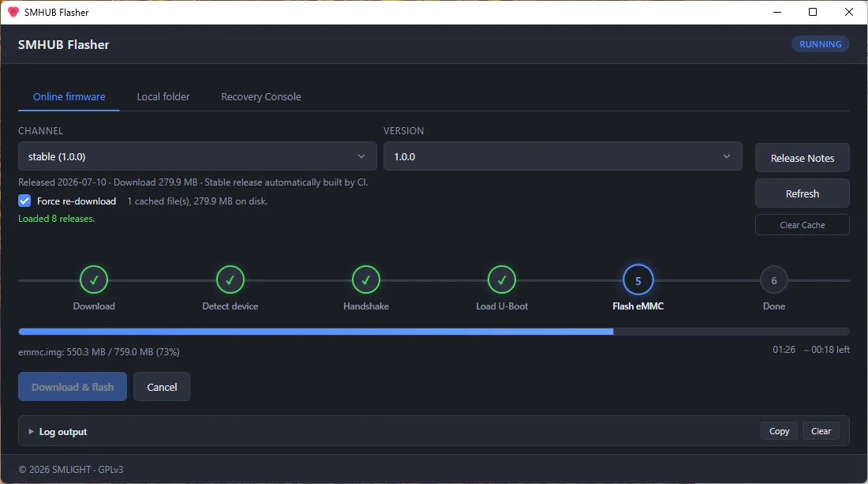The height and width of the screenshot is (484, 868).
Task: Open the Channel dropdown showing stable (1.0.0)
Action: tap(197, 156)
